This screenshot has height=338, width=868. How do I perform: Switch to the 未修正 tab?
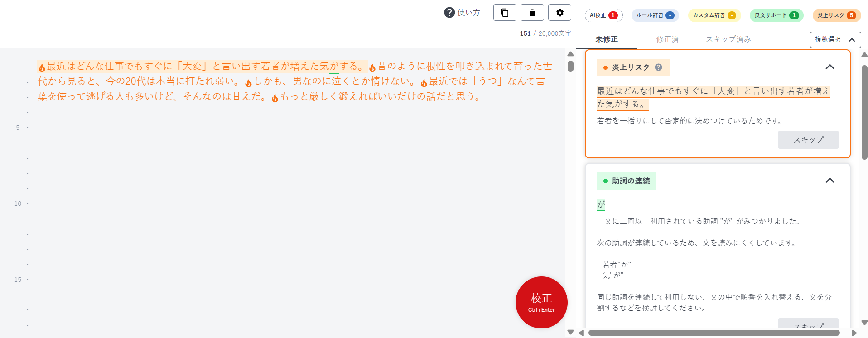coord(607,39)
